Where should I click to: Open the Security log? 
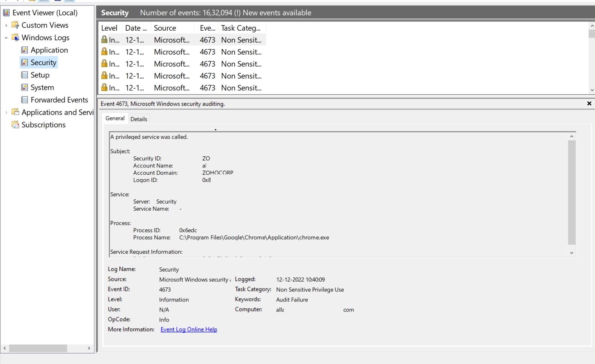click(43, 62)
